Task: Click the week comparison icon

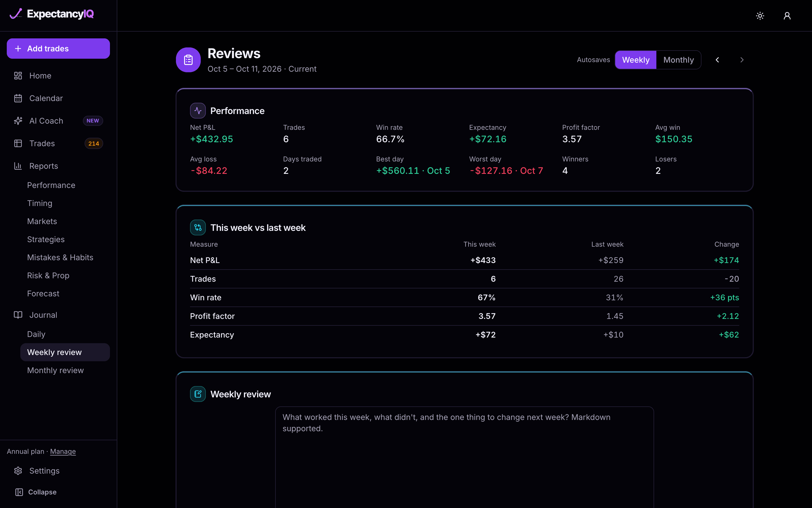Action: [x=198, y=227]
